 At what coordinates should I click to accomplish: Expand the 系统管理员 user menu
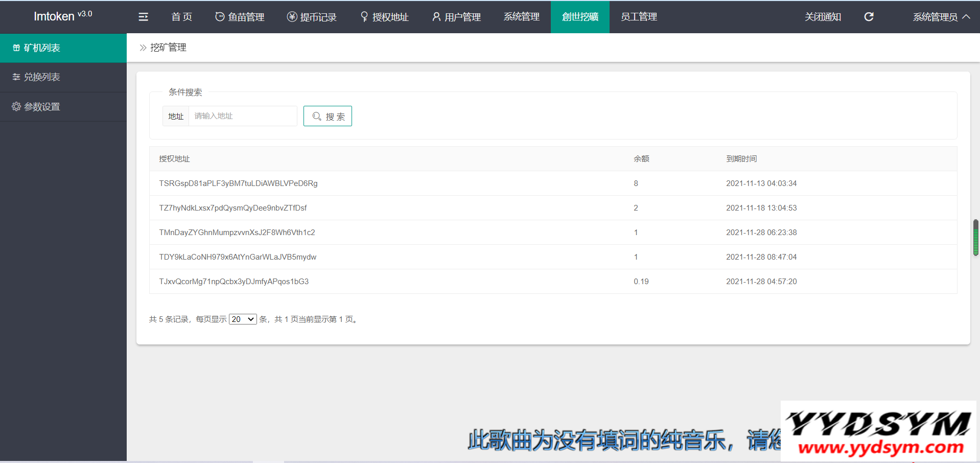(x=941, y=17)
